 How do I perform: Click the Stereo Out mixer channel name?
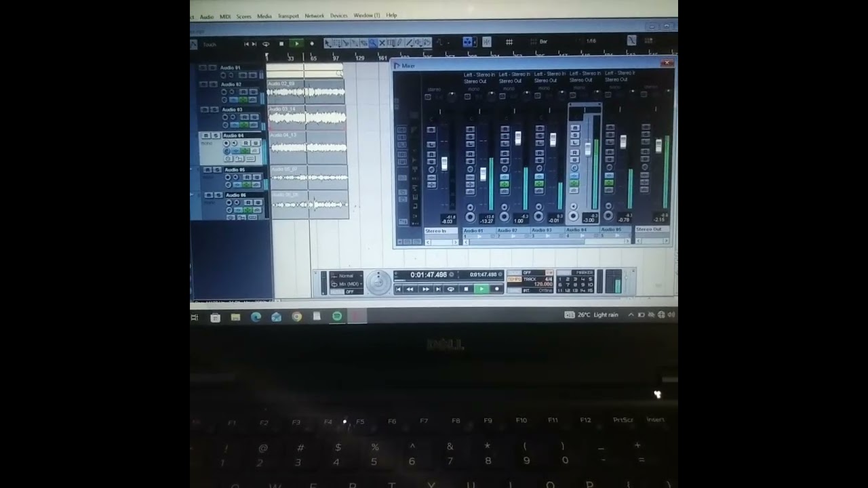point(652,230)
